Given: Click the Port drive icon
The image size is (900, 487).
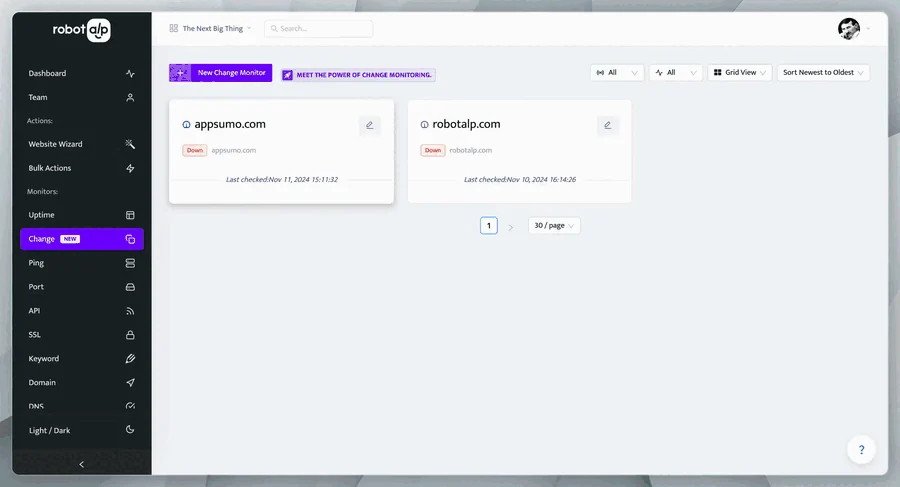Looking at the screenshot, I should (x=130, y=287).
